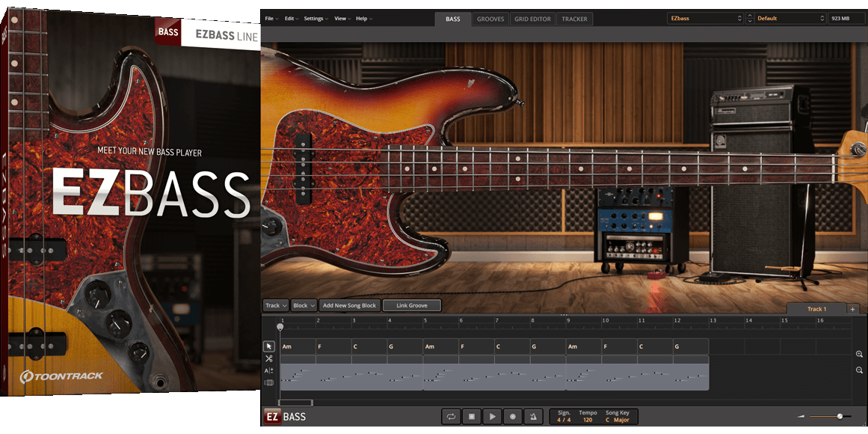Viewport: 868px width, 434px height.
Task: Select the arrow pointer tool
Action: 269,346
